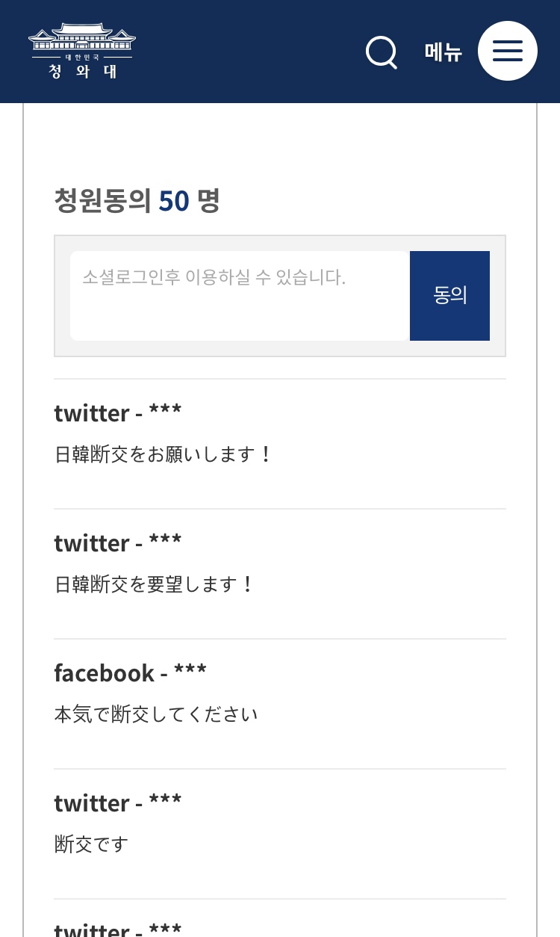Click the comment 日韓断交を要望します！

point(155,584)
